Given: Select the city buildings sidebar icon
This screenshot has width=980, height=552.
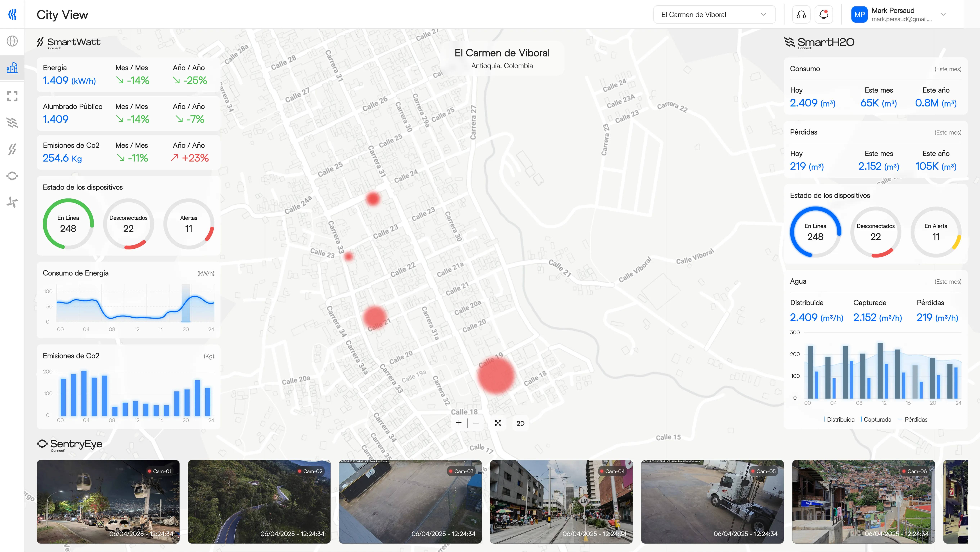Looking at the screenshot, I should pyautogui.click(x=12, y=68).
